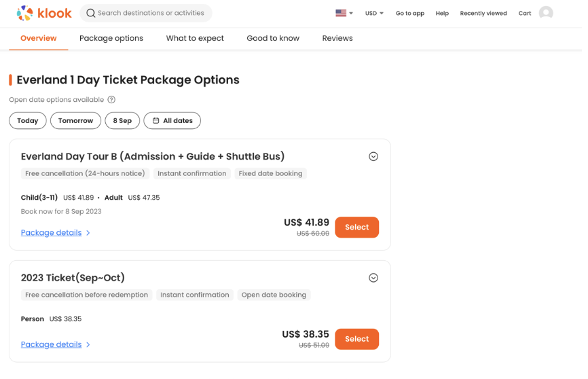Open the USD currency dropdown
This screenshot has width=588, height=379.
point(374,13)
